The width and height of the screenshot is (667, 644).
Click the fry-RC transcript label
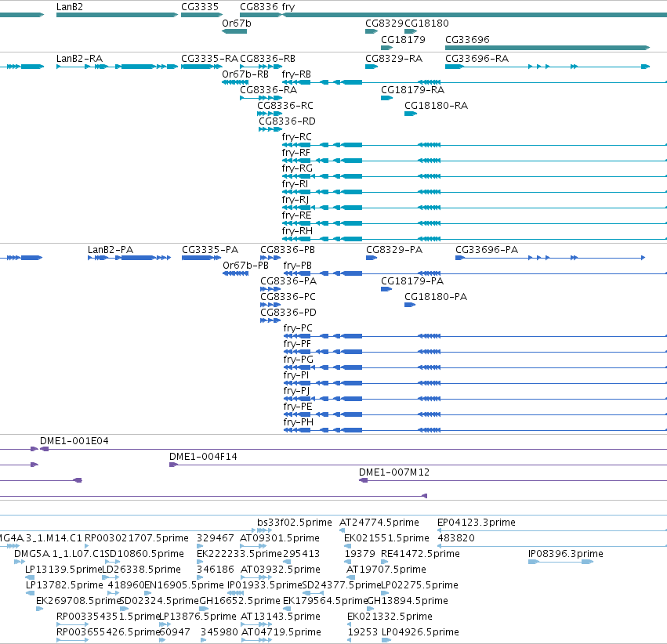click(296, 137)
